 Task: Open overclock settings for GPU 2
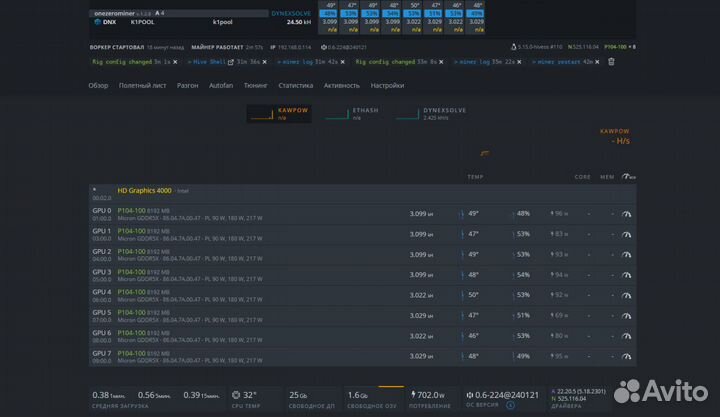click(x=626, y=255)
